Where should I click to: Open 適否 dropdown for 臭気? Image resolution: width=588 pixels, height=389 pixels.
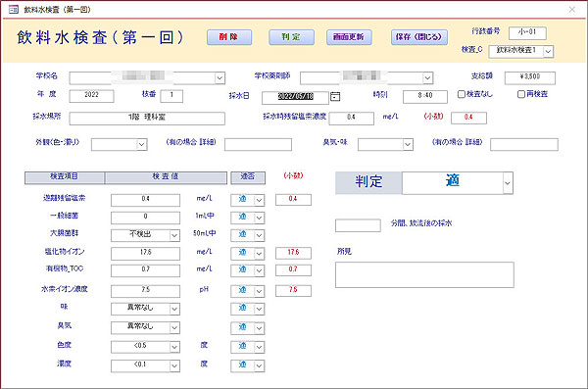click(259, 328)
